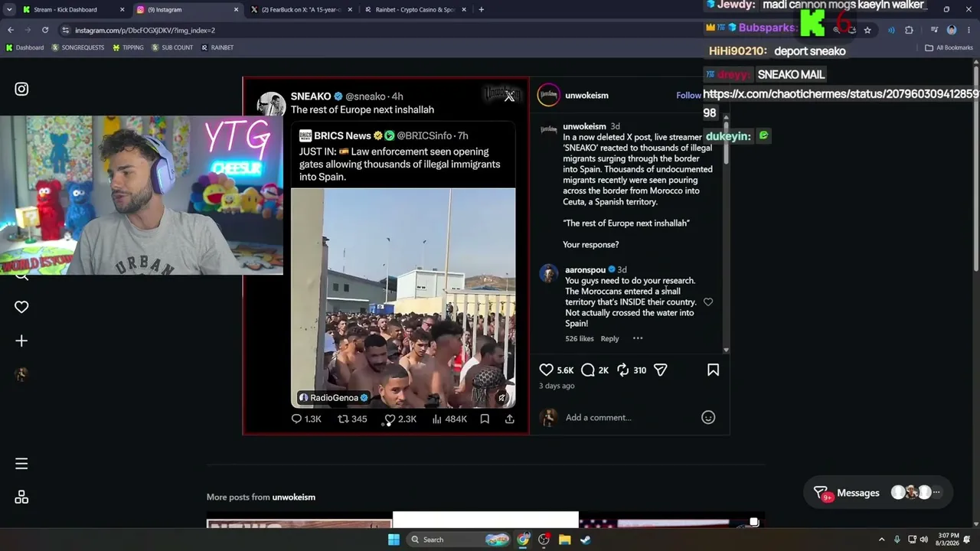Follow the unwokeism account
The height and width of the screenshot is (551, 980).
[688, 96]
